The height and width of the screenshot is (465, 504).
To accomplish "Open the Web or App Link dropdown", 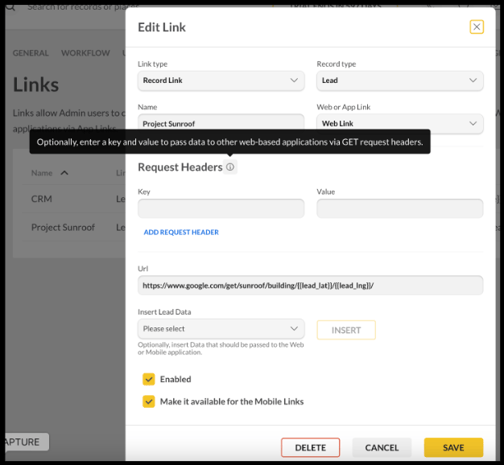I will tap(400, 124).
